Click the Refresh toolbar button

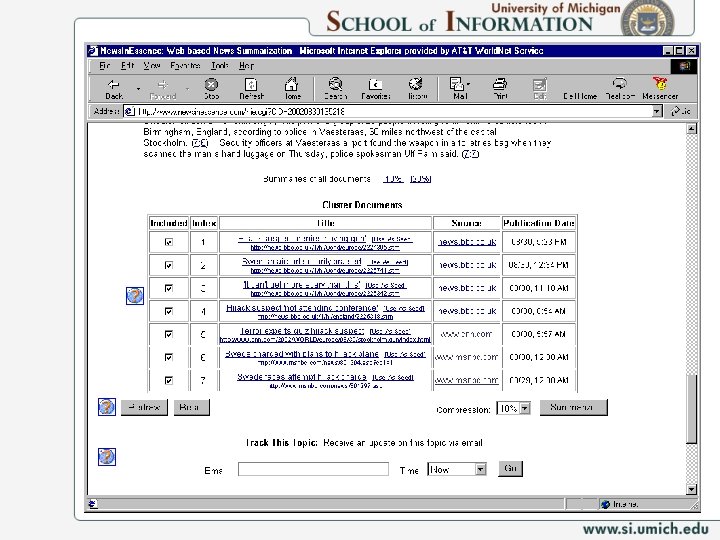251,89
